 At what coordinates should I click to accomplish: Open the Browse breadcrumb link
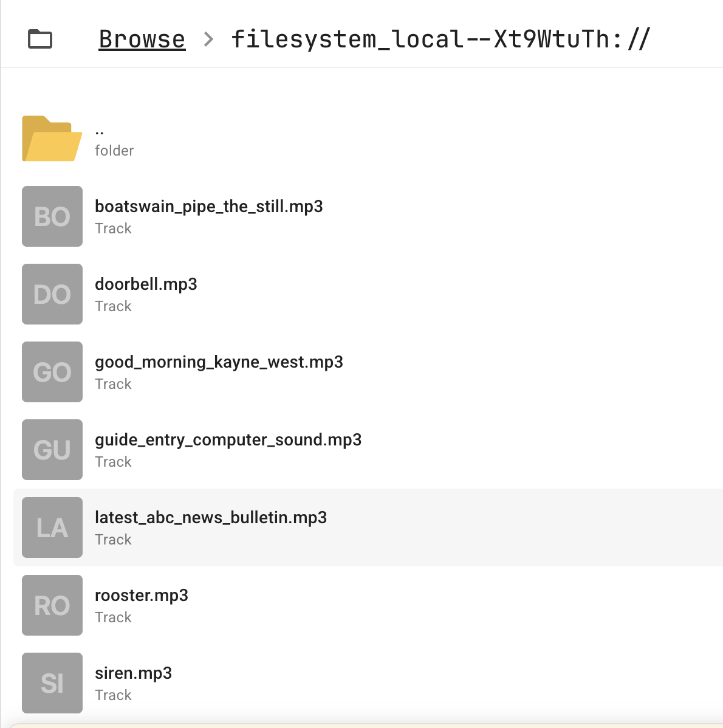(x=142, y=39)
